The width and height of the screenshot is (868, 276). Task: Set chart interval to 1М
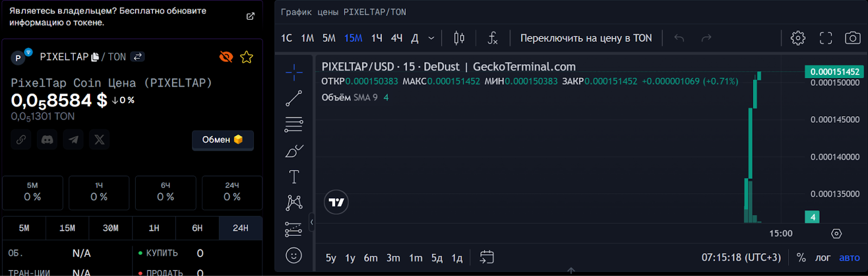tap(308, 38)
